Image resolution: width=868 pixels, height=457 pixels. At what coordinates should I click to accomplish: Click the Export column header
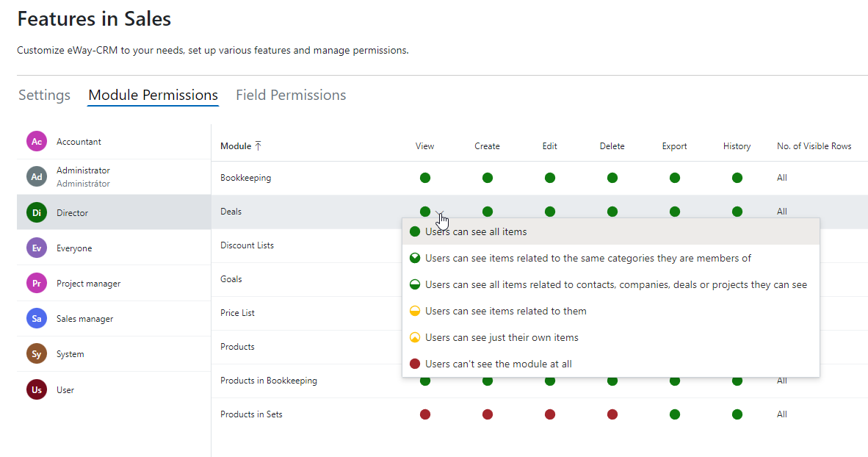[675, 146]
